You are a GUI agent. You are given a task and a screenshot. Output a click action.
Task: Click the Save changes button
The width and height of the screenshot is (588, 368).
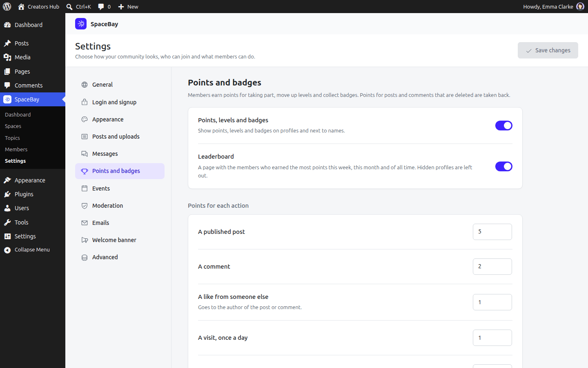[x=548, y=50]
